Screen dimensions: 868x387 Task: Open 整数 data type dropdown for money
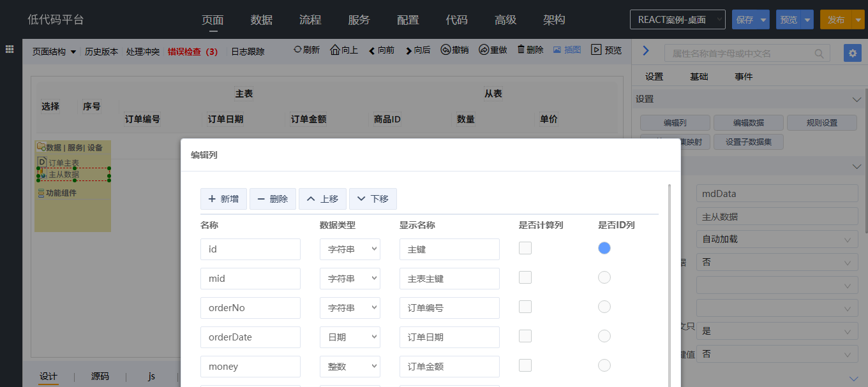(350, 367)
